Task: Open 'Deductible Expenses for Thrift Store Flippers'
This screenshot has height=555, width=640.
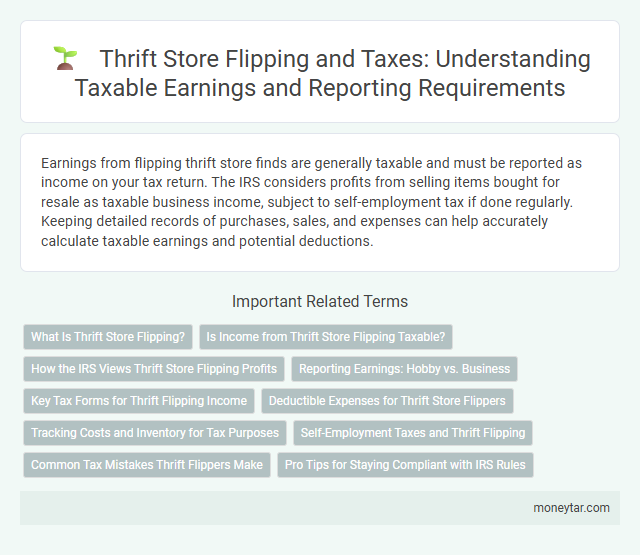Action: coord(387,401)
